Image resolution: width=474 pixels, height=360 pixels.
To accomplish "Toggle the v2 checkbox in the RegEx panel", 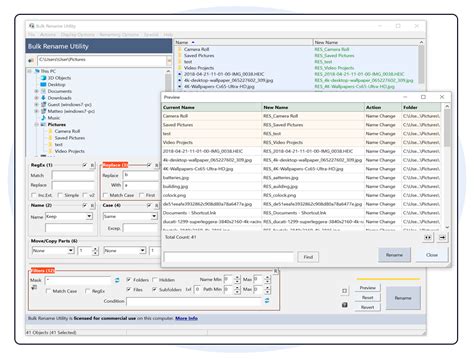I will point(85,195).
